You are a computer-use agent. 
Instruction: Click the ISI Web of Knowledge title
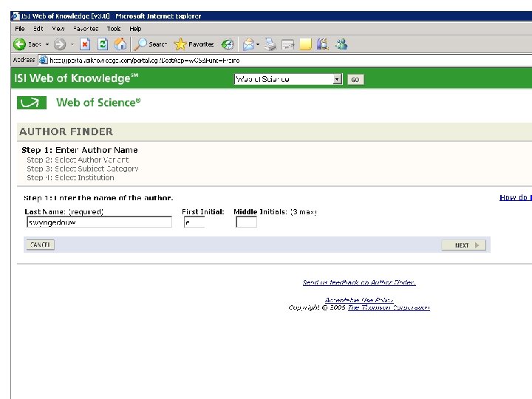76,78
